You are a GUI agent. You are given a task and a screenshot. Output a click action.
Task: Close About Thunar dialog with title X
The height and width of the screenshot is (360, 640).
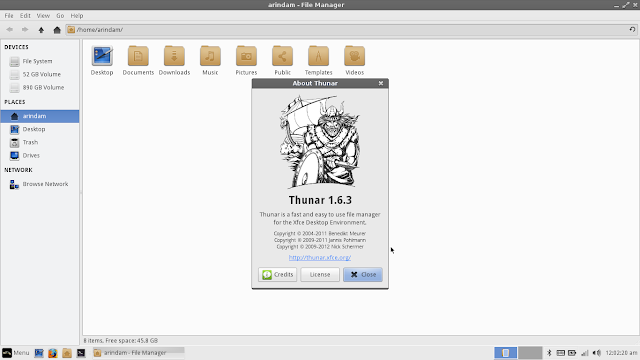381,83
